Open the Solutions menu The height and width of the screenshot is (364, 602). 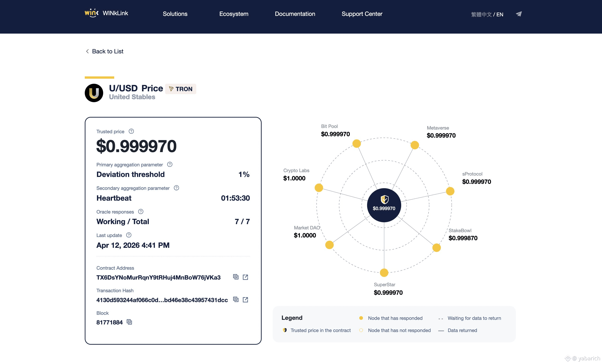coord(175,14)
